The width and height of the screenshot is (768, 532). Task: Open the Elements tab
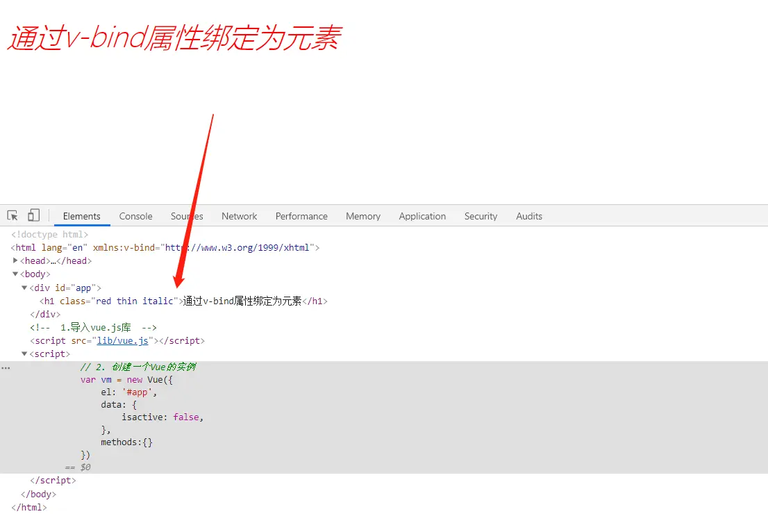[x=81, y=216]
